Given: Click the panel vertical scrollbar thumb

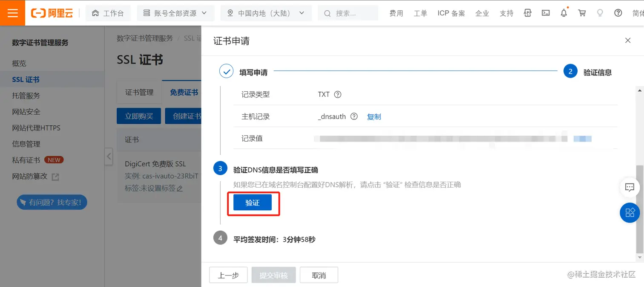Looking at the screenshot, I should tap(640, 209).
